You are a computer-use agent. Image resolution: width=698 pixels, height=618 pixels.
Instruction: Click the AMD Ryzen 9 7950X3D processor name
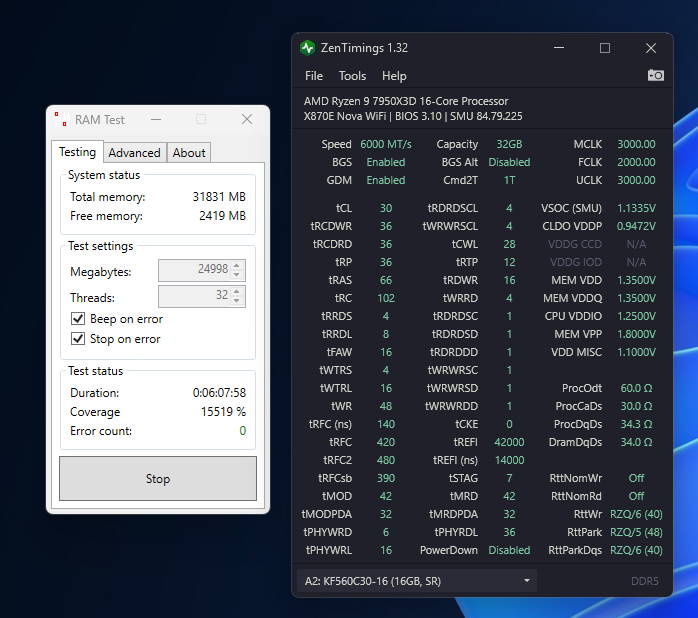406,101
